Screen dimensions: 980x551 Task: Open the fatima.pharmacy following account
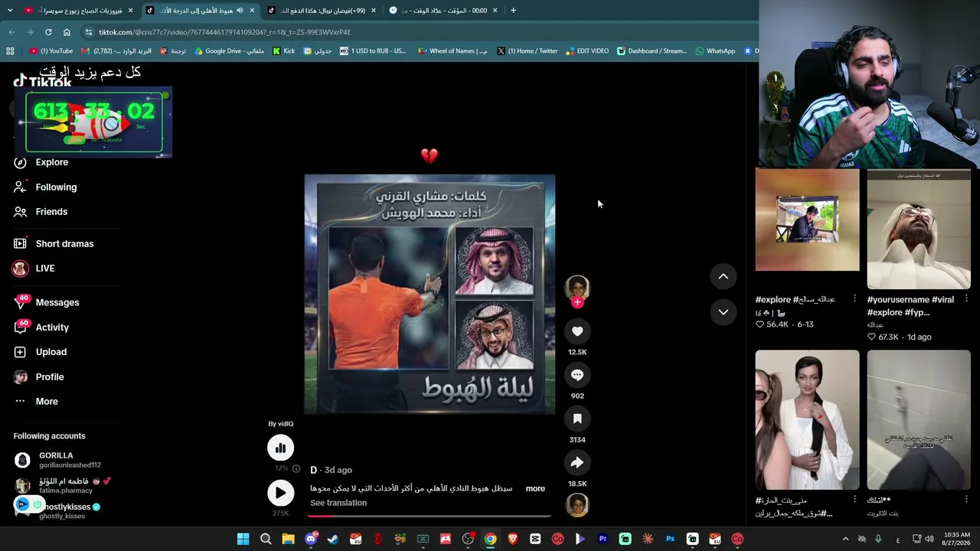(x=67, y=485)
